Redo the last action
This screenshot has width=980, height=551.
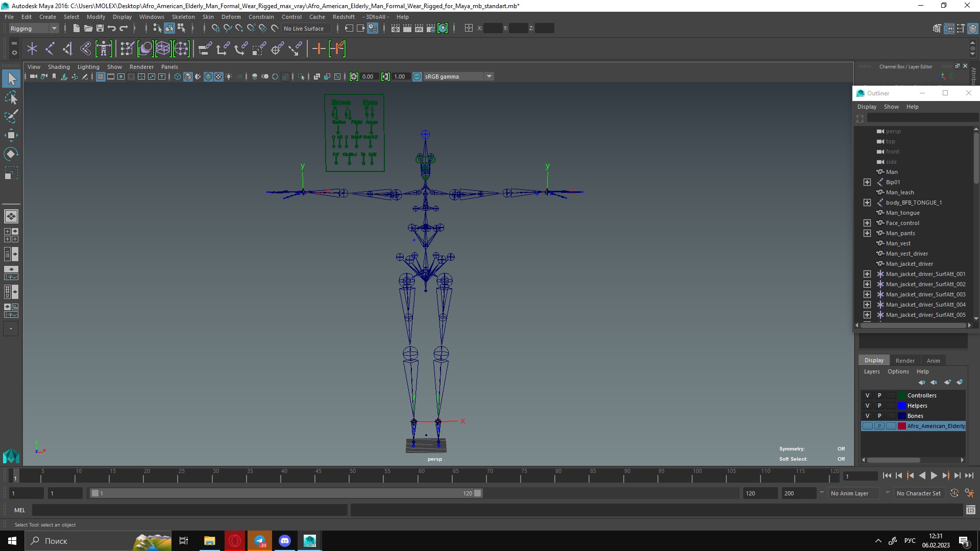tap(124, 29)
